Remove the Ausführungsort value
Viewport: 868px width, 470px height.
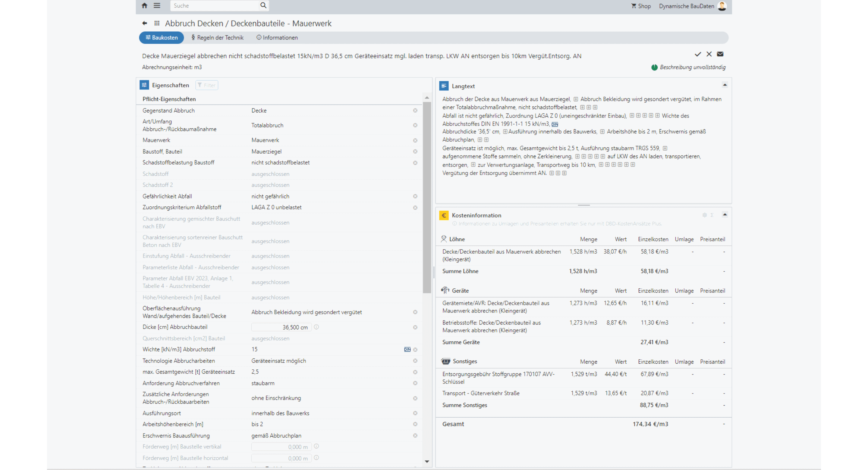tap(415, 413)
